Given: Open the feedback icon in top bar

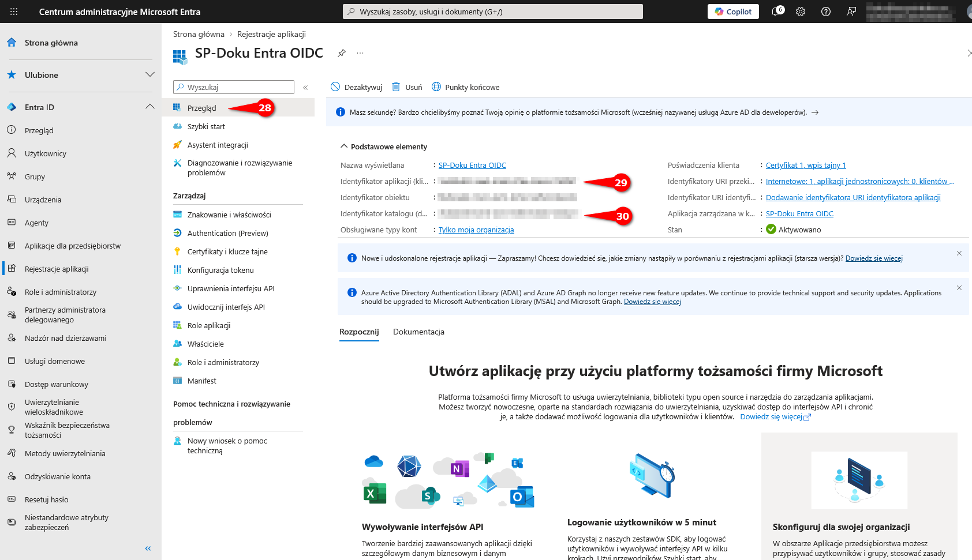Looking at the screenshot, I should click(851, 12).
